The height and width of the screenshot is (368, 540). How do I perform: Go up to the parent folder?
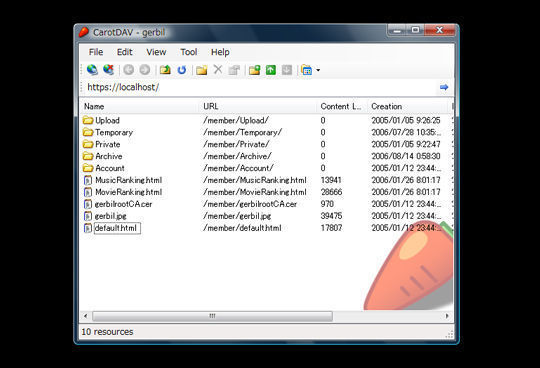tap(165, 70)
